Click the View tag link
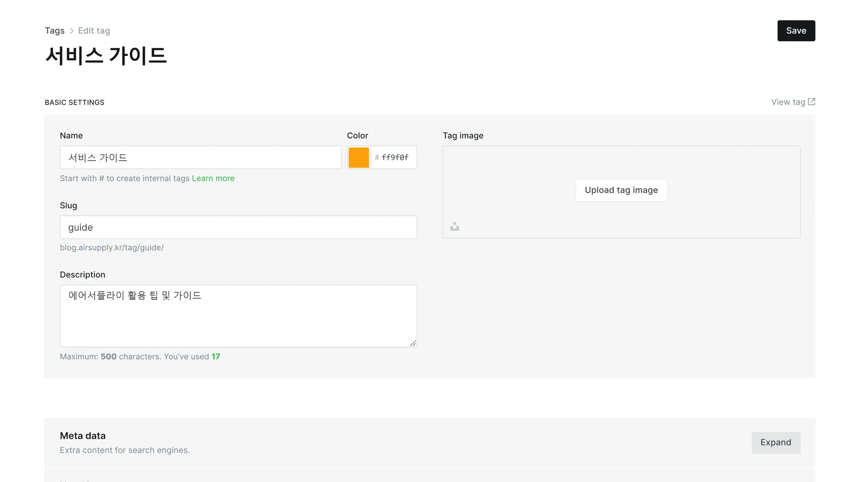This screenshot has height=482, width=868. pyautogui.click(x=788, y=102)
